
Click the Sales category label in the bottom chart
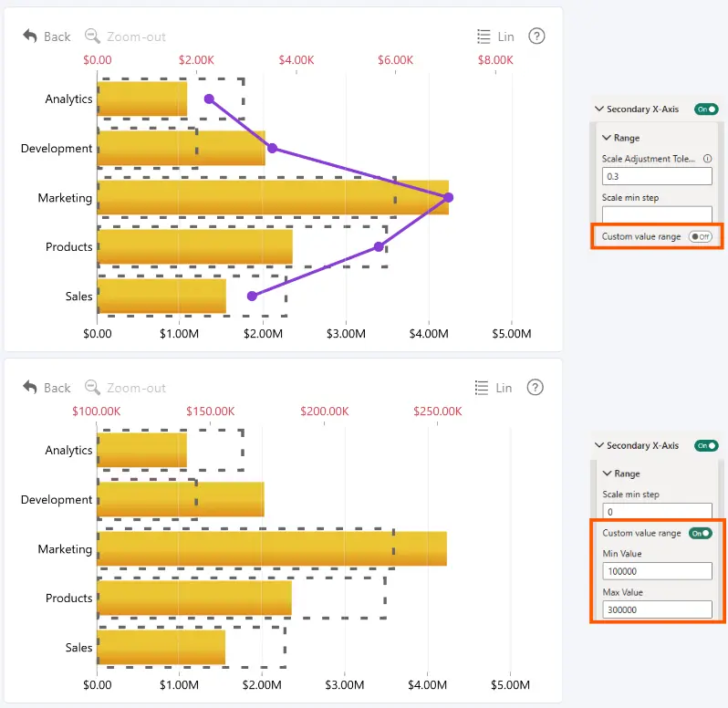click(79, 647)
